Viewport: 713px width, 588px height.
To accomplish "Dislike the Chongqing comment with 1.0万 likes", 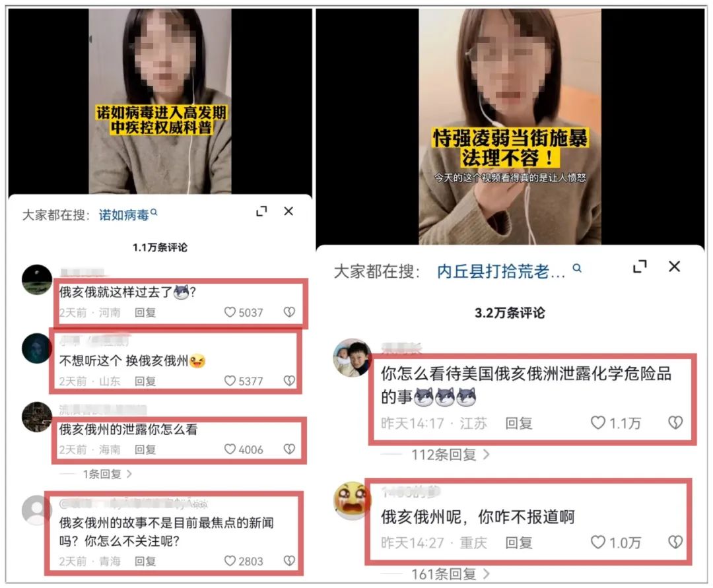I will click(x=675, y=542).
